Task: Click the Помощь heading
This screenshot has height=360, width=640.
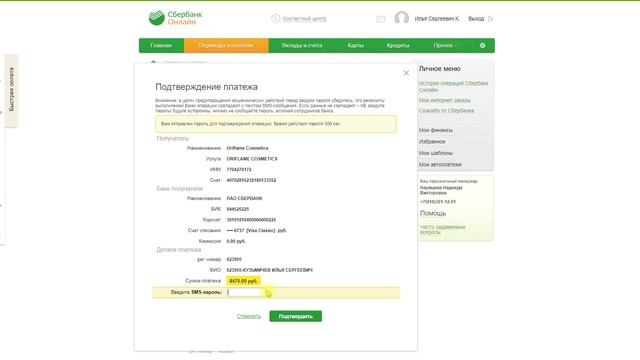Action: tap(433, 213)
